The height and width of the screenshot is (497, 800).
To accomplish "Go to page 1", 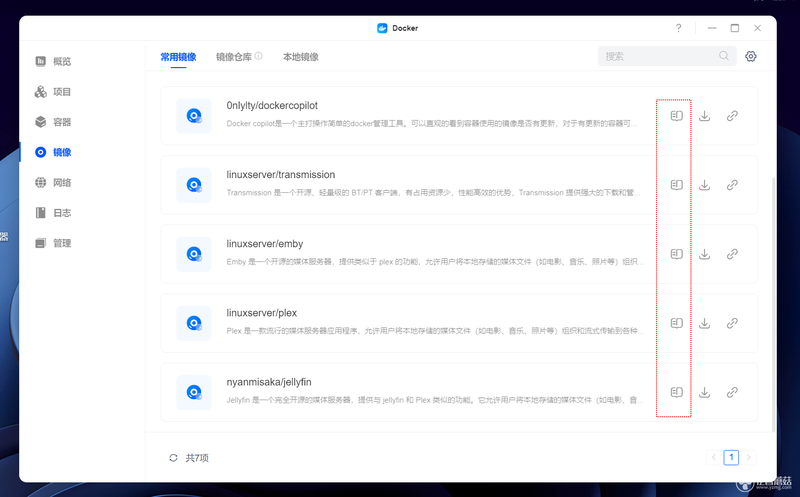I will [731, 457].
